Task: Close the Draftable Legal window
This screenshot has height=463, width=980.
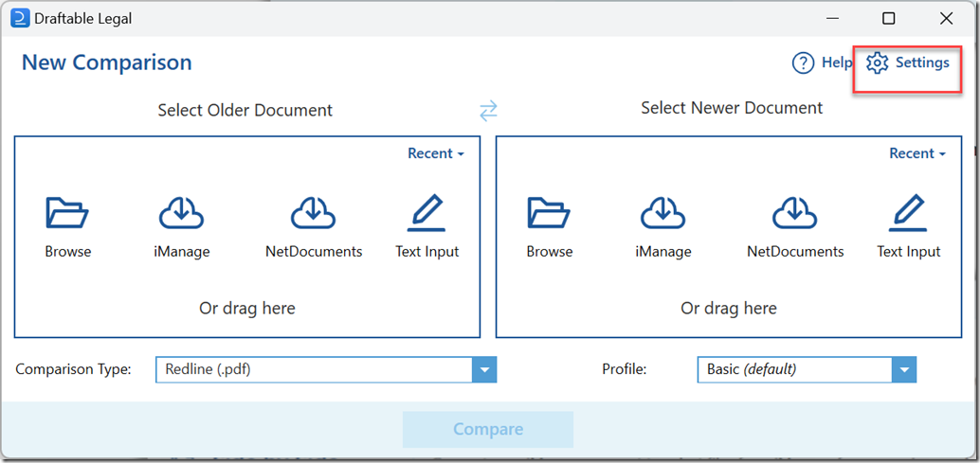Action: click(946, 19)
